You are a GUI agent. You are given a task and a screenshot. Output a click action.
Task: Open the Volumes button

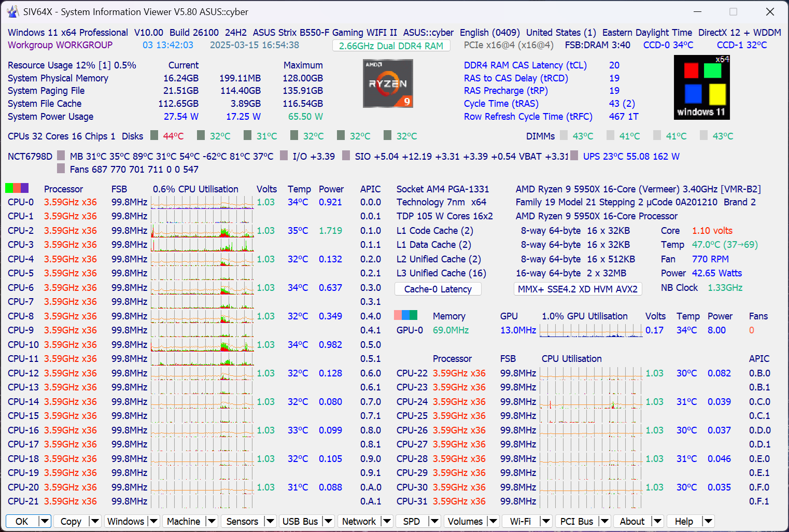(465, 521)
